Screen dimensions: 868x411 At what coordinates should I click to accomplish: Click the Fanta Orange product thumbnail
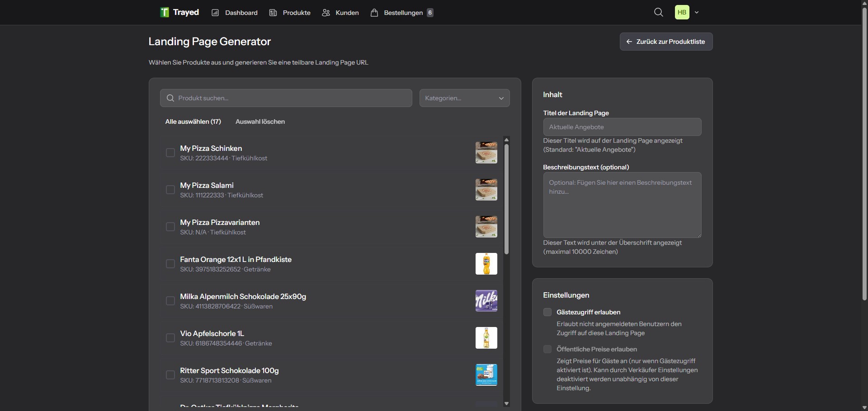click(x=486, y=264)
